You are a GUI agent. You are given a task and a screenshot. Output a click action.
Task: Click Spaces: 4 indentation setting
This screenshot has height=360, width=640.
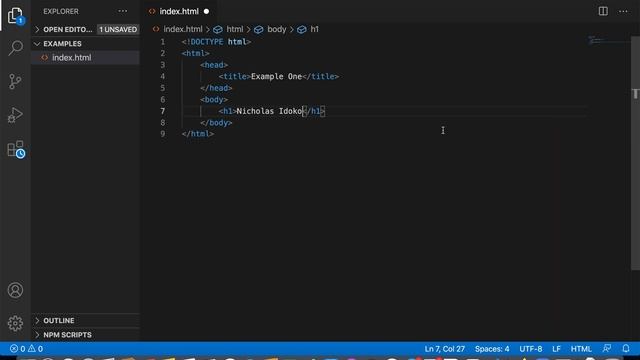[x=492, y=349]
